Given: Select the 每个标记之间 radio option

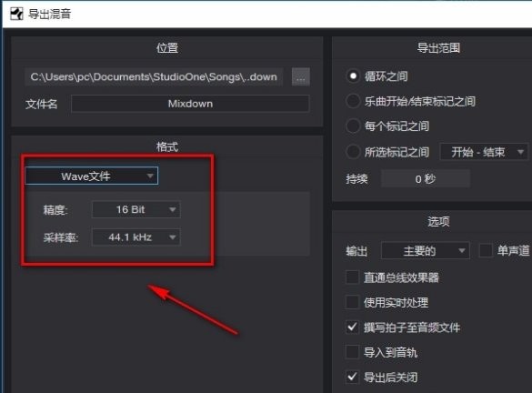Looking at the screenshot, I should coord(353,126).
